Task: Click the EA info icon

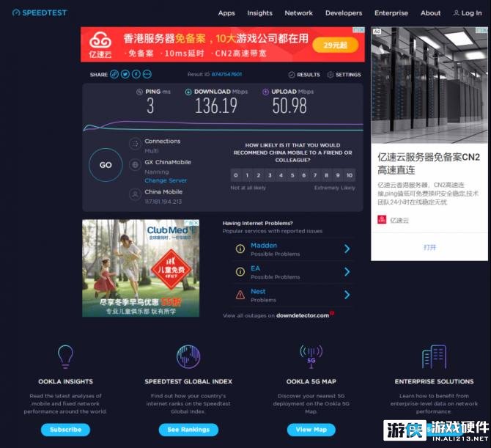Action: point(240,271)
